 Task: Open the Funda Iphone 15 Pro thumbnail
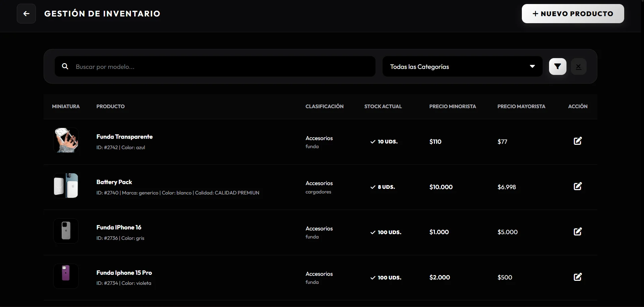pyautogui.click(x=66, y=276)
